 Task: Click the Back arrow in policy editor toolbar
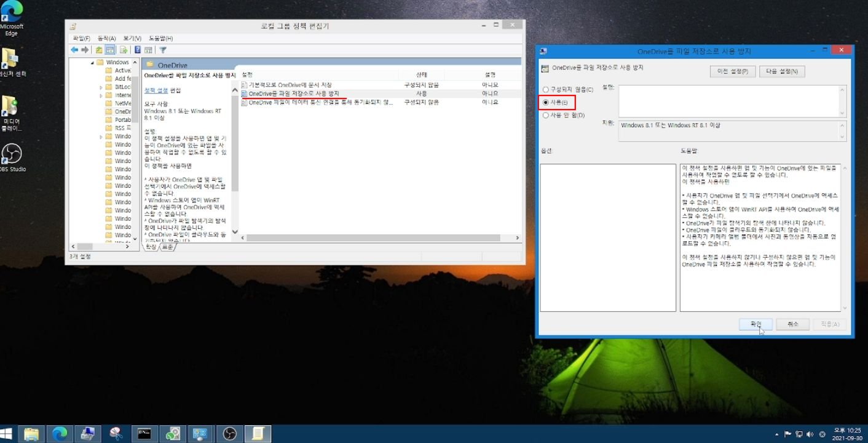pyautogui.click(x=74, y=50)
